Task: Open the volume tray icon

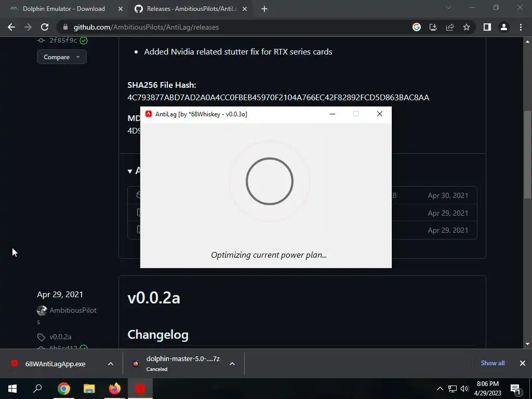Action: point(464,389)
